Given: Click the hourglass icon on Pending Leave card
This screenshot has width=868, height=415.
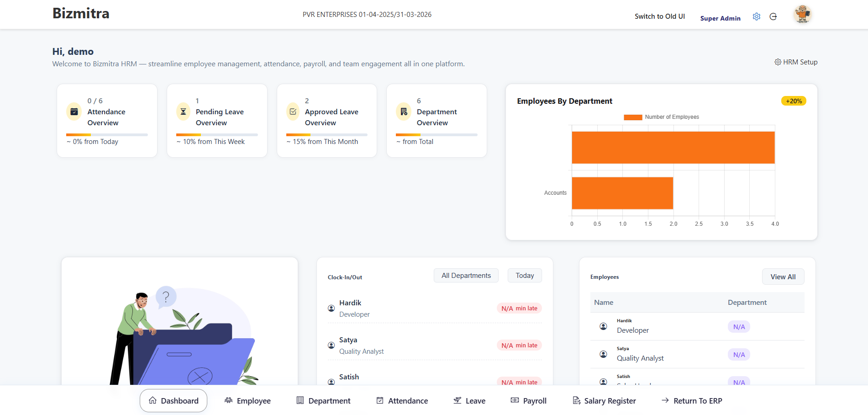Looking at the screenshot, I should click(183, 112).
